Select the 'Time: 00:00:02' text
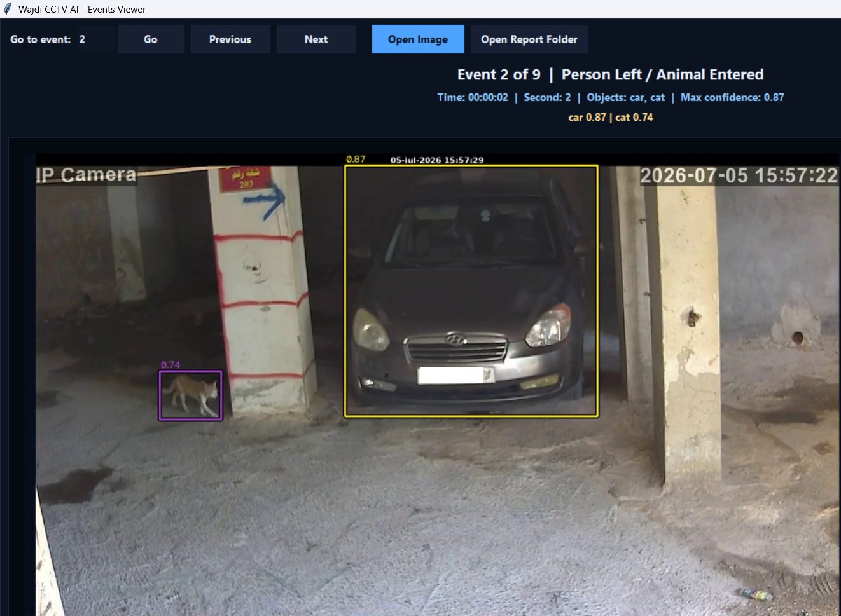 coord(473,97)
